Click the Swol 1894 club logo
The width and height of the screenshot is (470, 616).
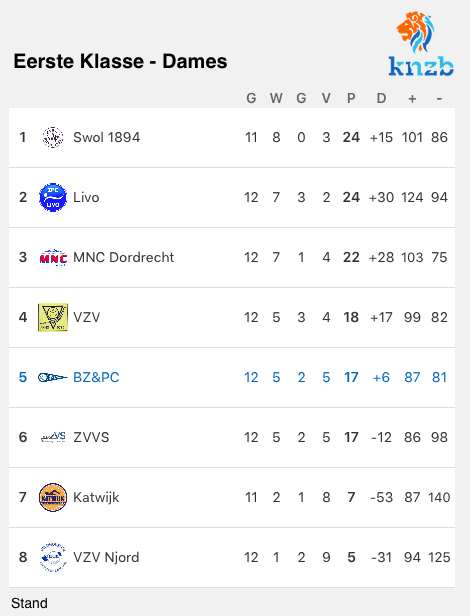pos(53,138)
